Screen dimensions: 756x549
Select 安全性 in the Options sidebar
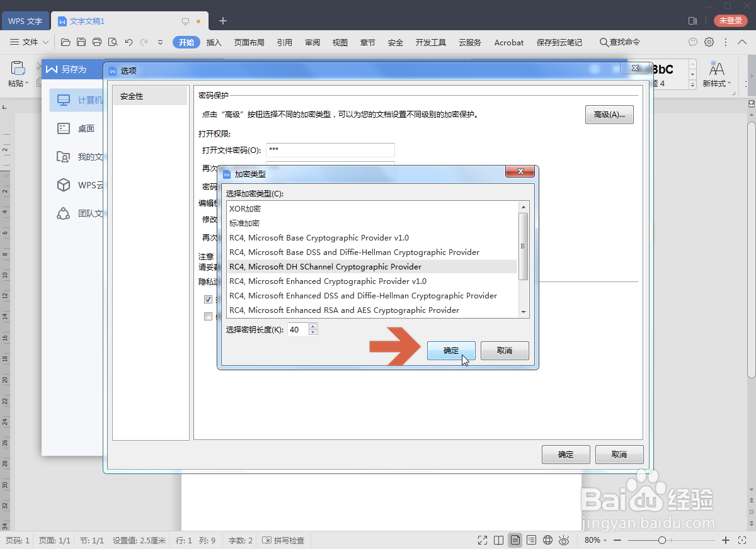pyautogui.click(x=150, y=96)
